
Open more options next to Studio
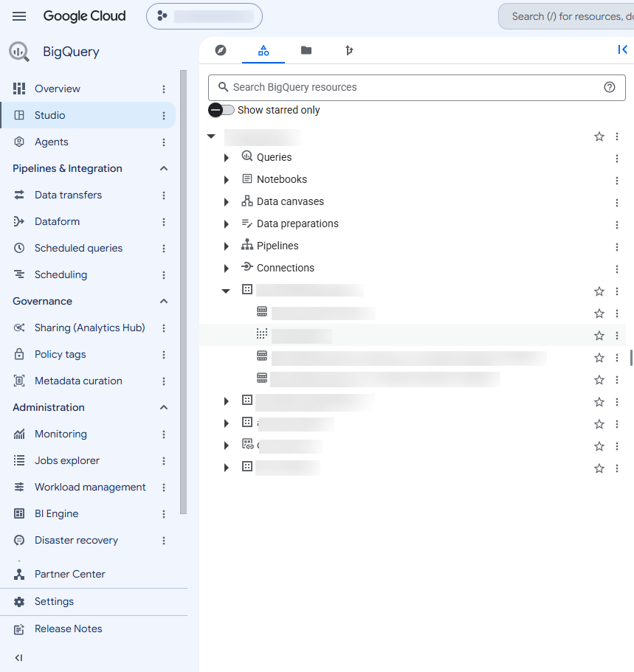163,116
